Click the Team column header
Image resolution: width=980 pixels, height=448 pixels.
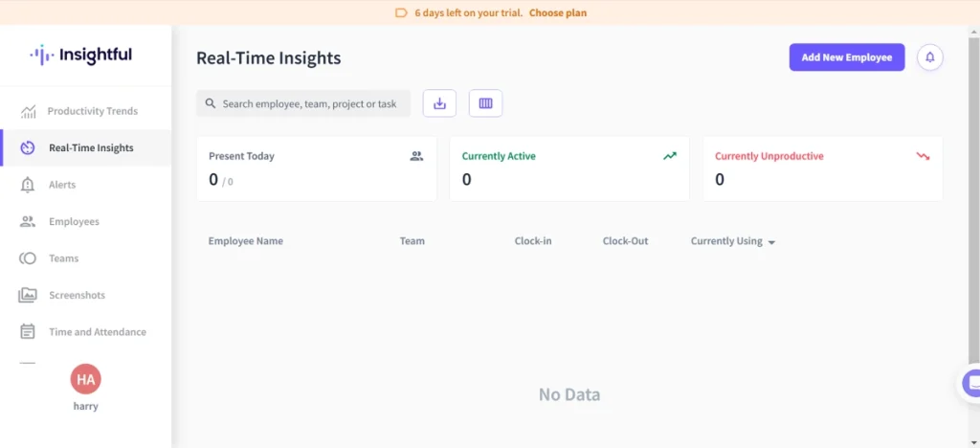tap(412, 241)
